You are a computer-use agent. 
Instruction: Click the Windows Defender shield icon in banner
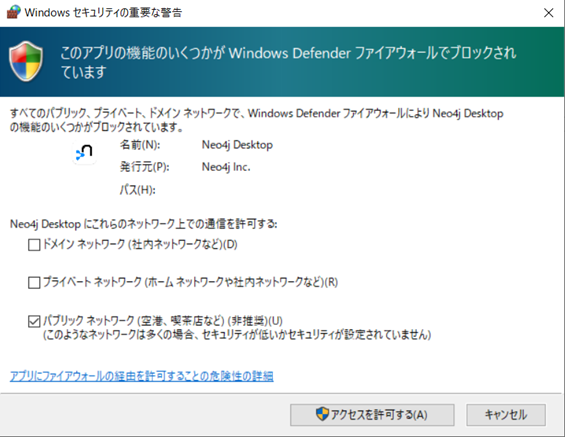26,61
